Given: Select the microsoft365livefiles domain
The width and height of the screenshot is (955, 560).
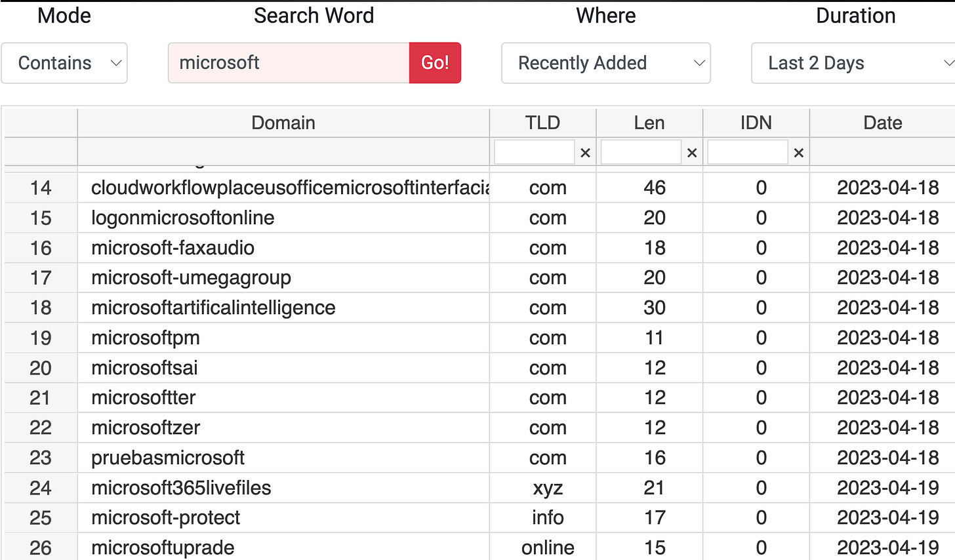Looking at the screenshot, I should (181, 488).
